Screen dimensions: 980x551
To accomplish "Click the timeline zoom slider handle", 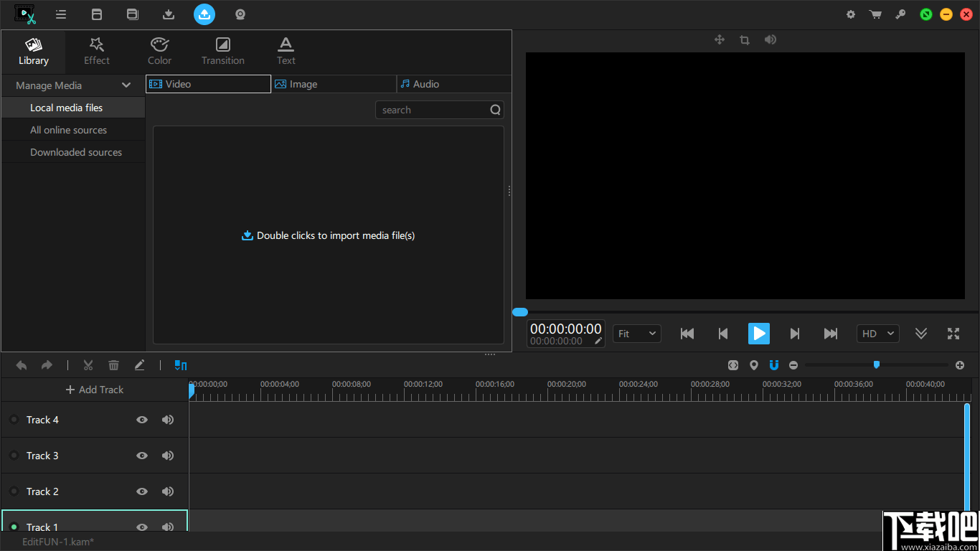I will [x=876, y=365].
